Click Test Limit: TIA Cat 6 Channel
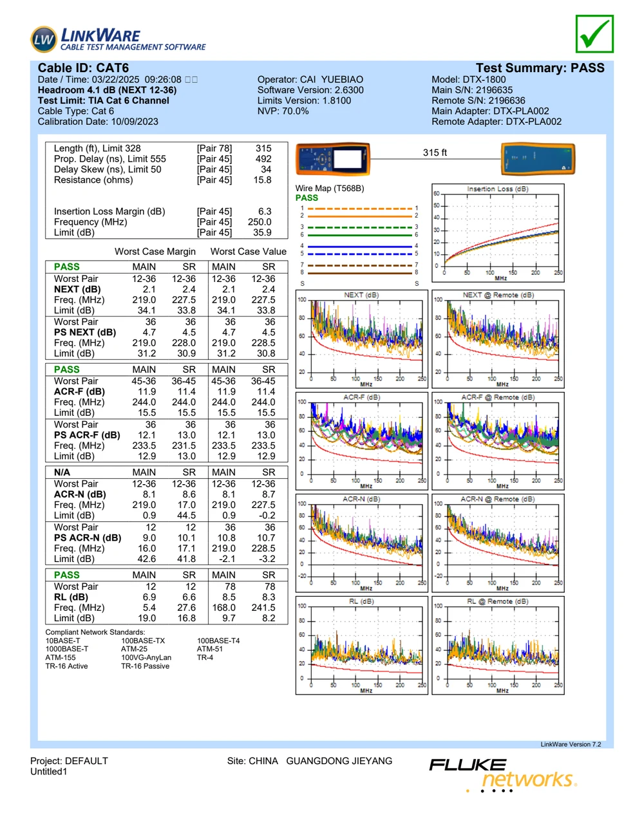This screenshot has width=644, height=833. (x=103, y=100)
